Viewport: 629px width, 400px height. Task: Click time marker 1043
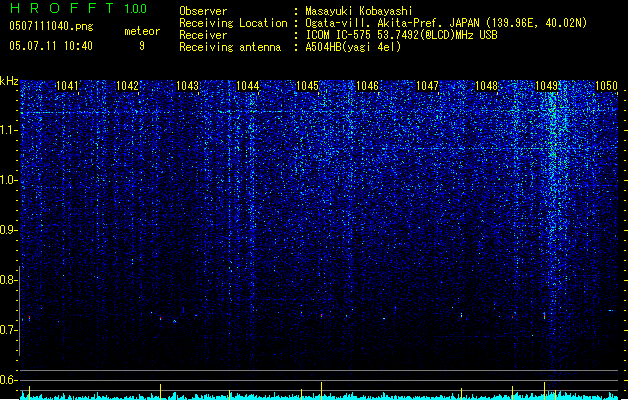coord(187,86)
